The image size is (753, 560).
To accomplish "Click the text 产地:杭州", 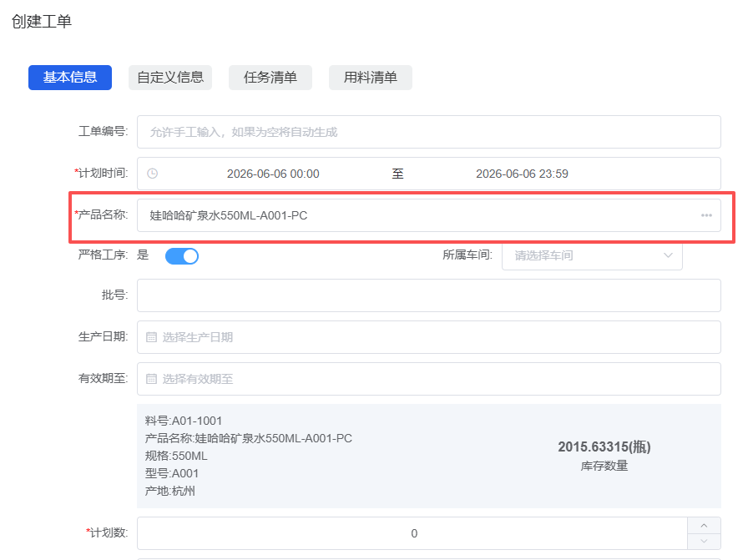I will (170, 492).
